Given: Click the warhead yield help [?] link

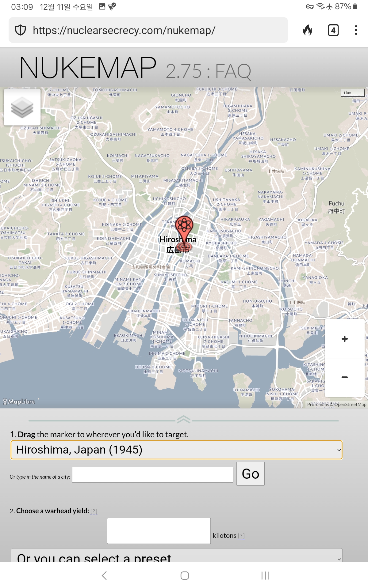Looking at the screenshot, I should [94, 511].
